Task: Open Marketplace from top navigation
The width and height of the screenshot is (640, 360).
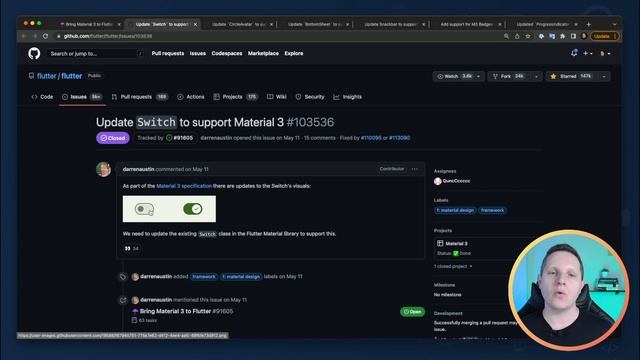Action: (263, 53)
